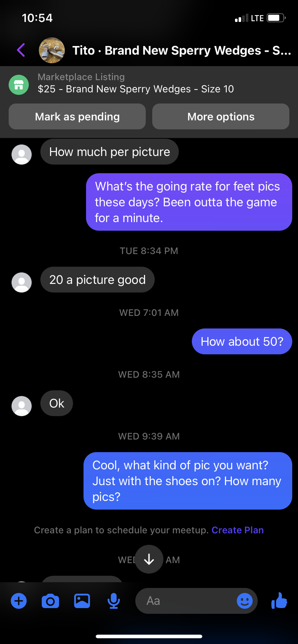298x644 pixels.
Task: Tap the back arrow to leave chat
Action: (21, 50)
